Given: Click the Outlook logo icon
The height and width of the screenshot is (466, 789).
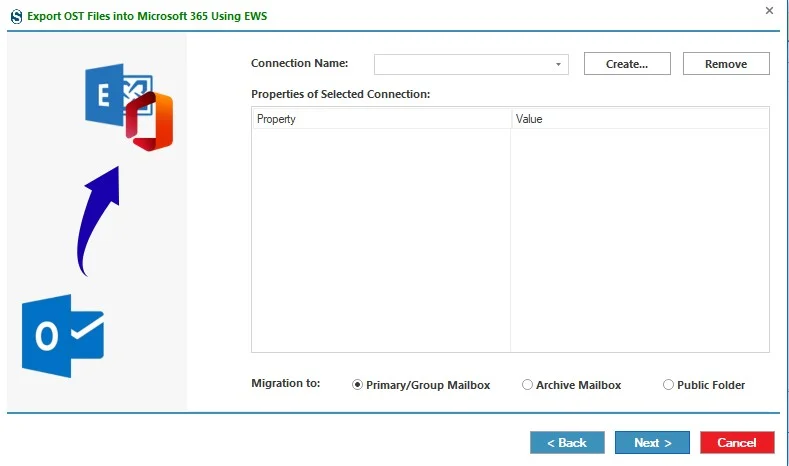Looking at the screenshot, I should tap(63, 336).
